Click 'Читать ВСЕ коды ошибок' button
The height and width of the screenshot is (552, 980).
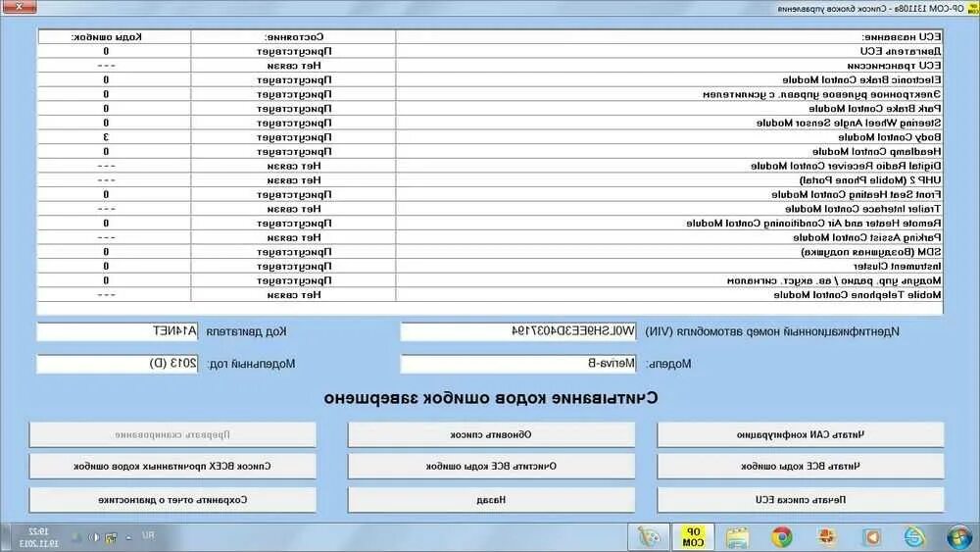pos(800,467)
